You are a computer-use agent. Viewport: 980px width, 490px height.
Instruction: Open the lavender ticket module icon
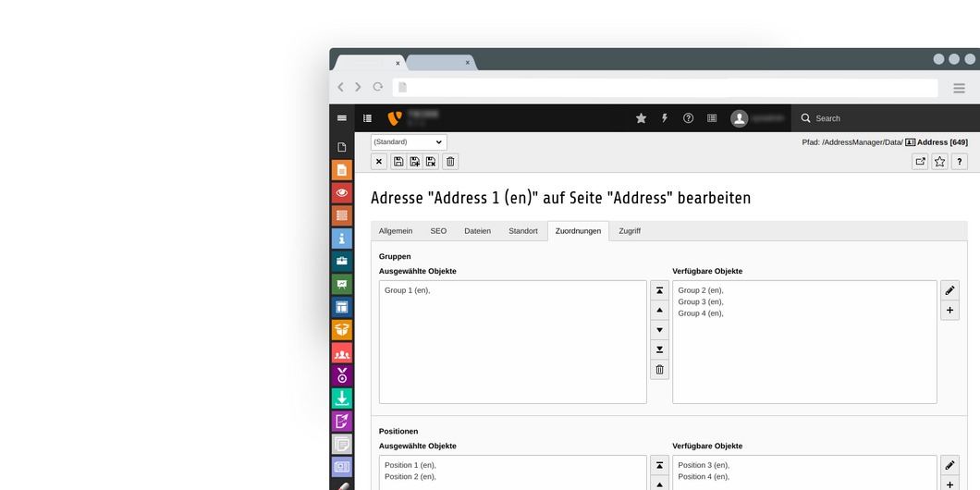(342, 466)
